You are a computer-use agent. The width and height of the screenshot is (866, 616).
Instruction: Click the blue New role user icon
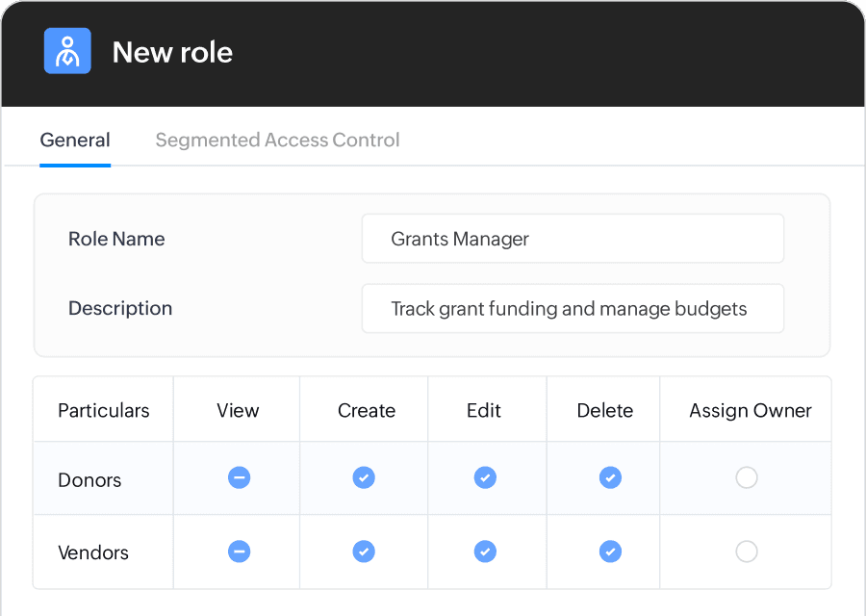point(67,51)
